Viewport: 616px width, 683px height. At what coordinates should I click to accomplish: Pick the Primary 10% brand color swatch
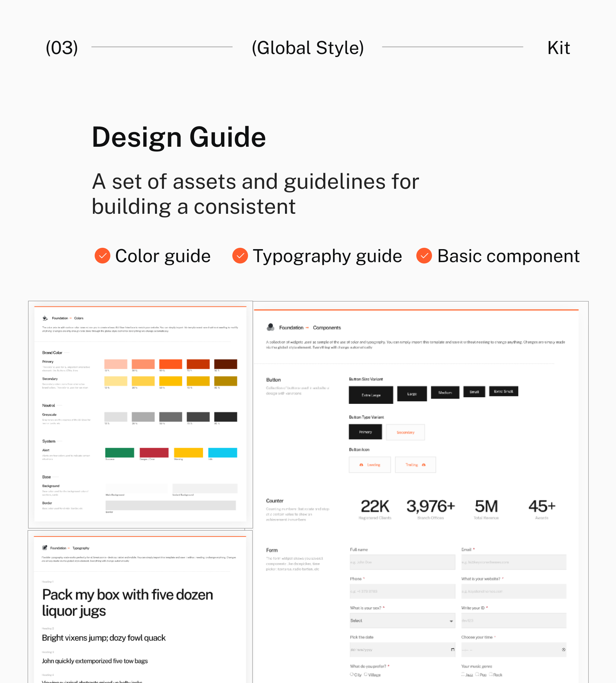(116, 364)
